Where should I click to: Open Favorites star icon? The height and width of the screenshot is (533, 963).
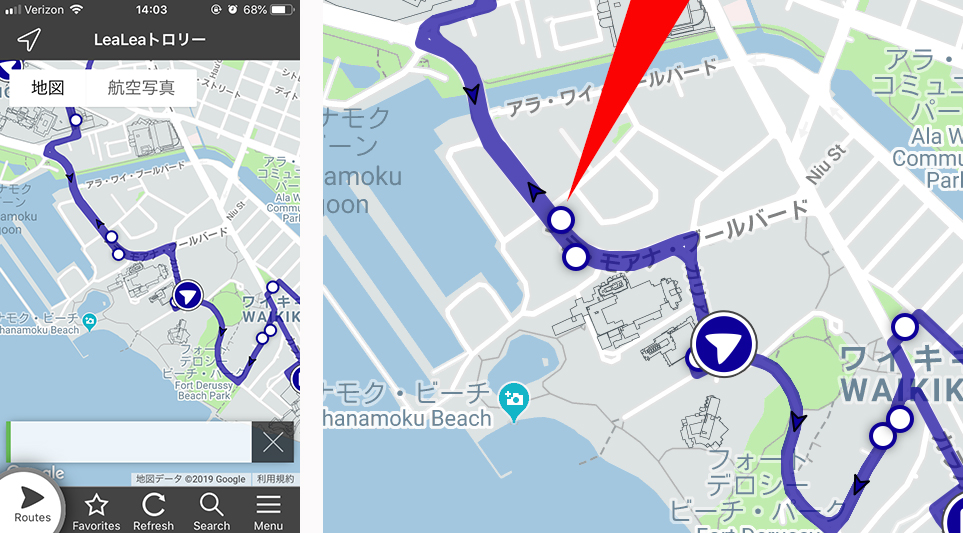96,512
